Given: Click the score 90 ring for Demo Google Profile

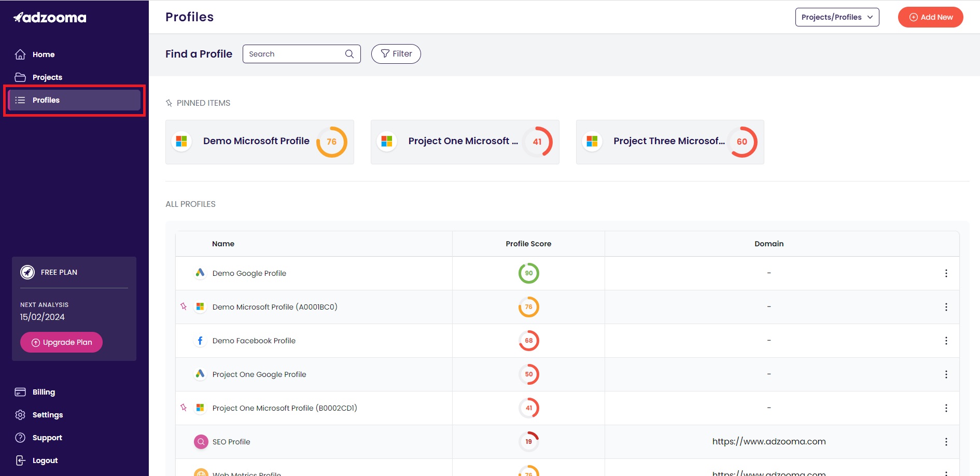Looking at the screenshot, I should click(528, 273).
